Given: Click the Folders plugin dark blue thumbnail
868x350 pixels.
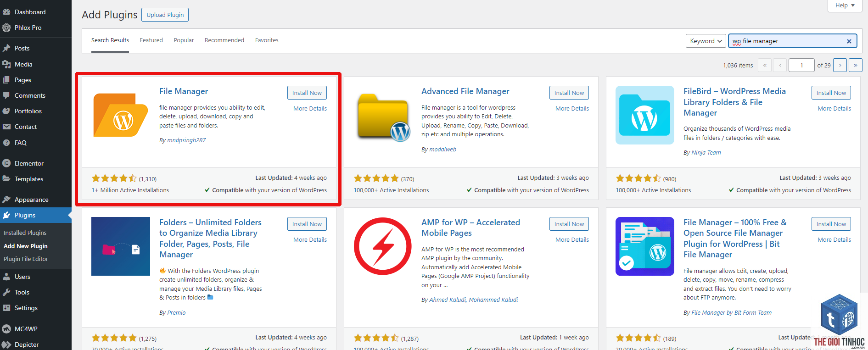Looking at the screenshot, I should (x=121, y=246).
